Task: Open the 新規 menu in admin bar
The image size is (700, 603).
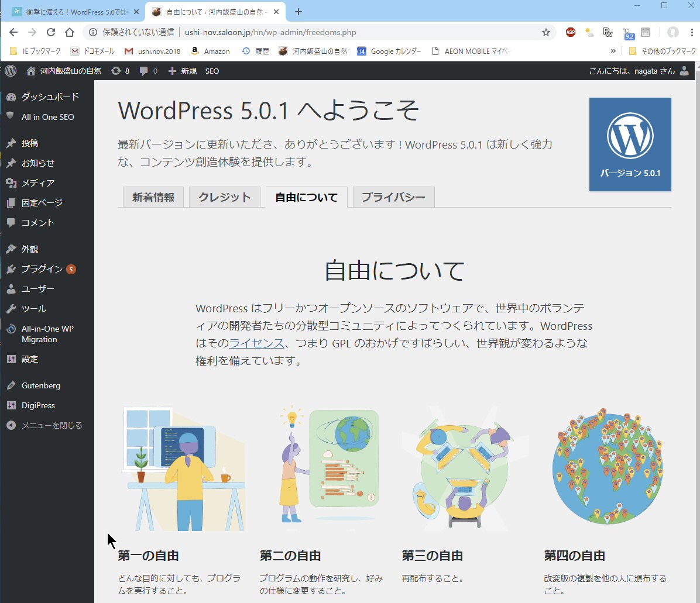Action: (x=183, y=71)
